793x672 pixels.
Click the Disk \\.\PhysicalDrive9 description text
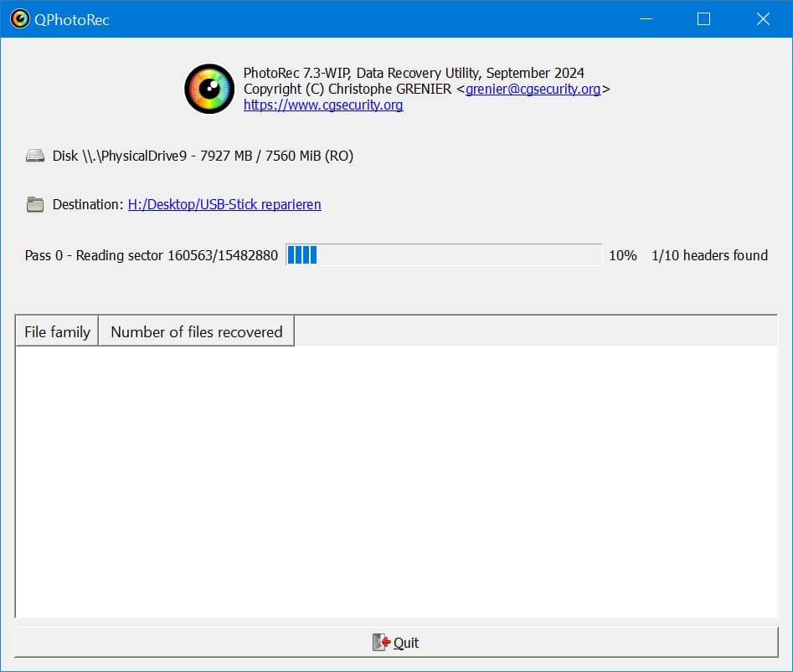[203, 156]
